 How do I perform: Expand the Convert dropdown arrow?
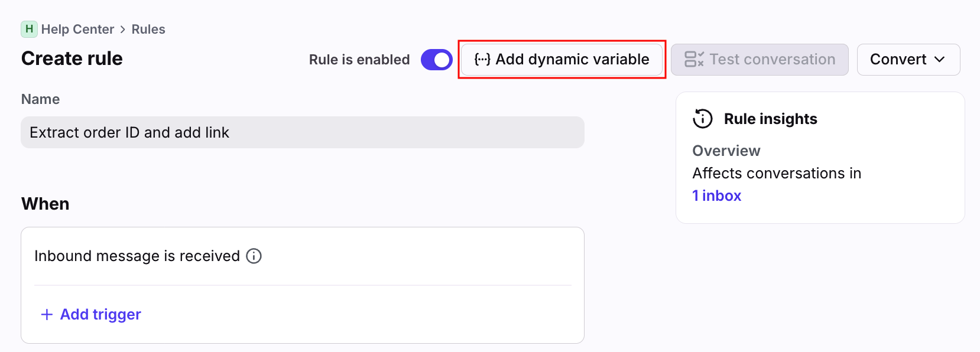pyautogui.click(x=940, y=59)
